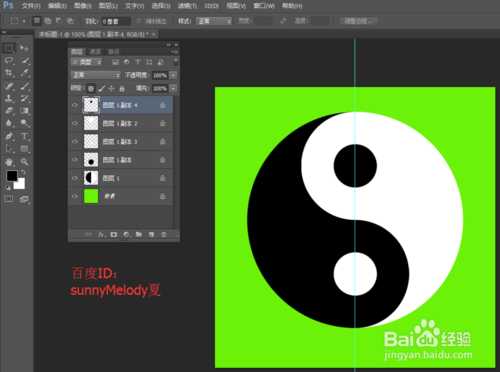Select the Pen tool
The image size is (500, 372).
point(9,136)
